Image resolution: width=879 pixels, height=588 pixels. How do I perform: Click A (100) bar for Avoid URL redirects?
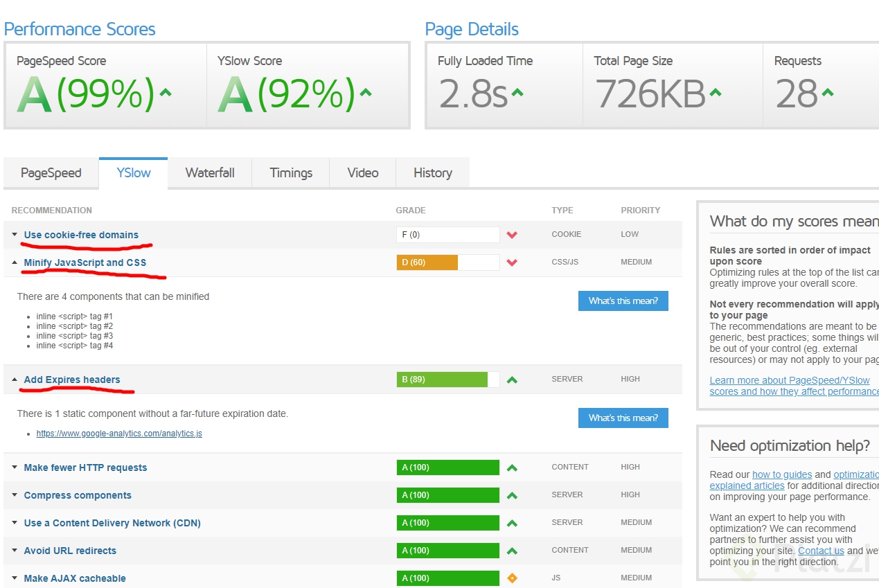point(448,551)
